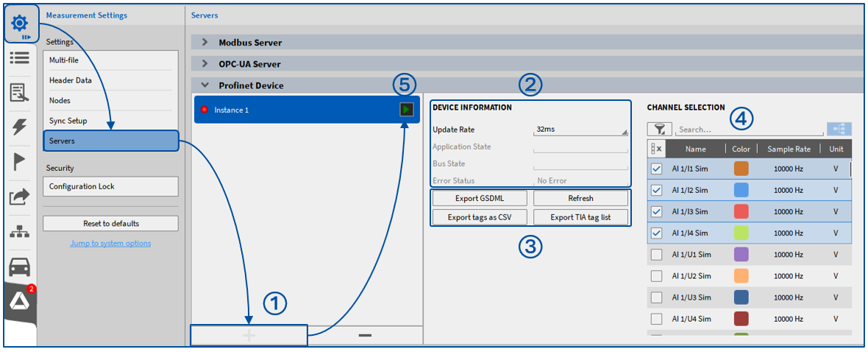Check AI 1/U4 Sim channel
This screenshot has height=352, width=868.
pos(657,319)
